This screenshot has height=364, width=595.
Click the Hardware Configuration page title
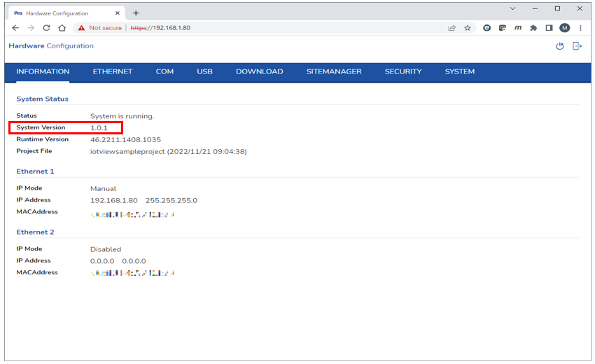pyautogui.click(x=51, y=45)
